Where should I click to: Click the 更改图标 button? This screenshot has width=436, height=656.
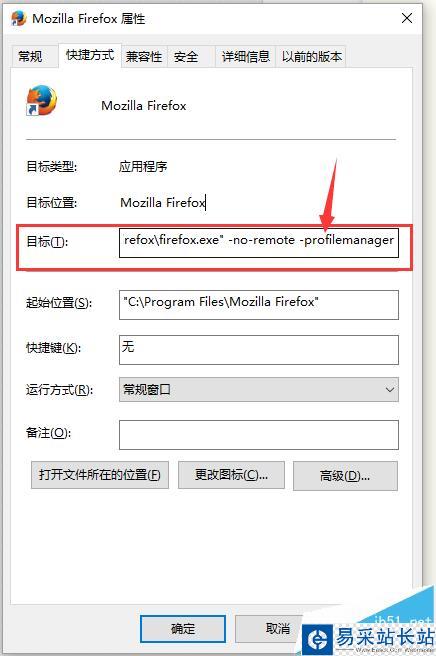[231, 475]
